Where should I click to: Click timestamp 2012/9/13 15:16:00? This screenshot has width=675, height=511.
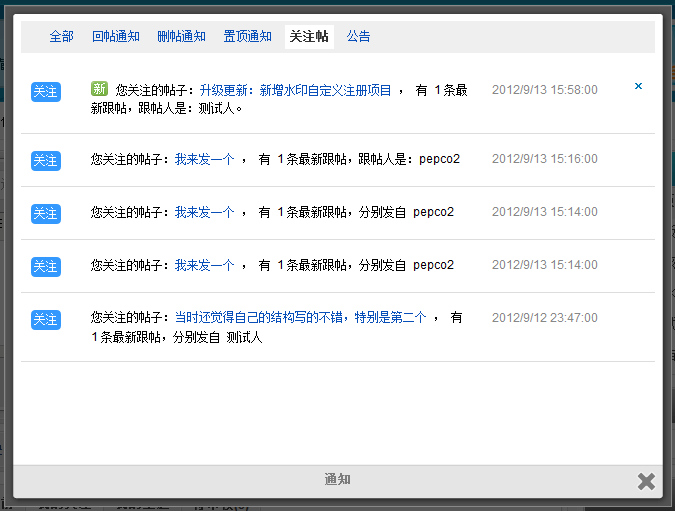545,159
